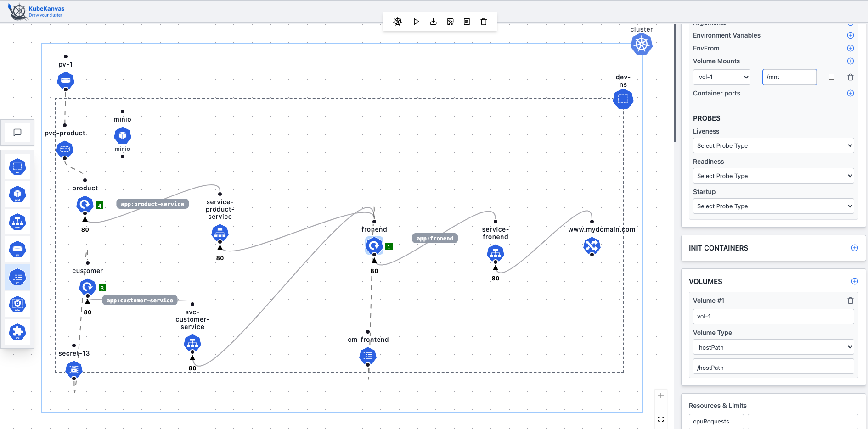The image size is (868, 429).
Task: Delete Volume #1 with its trash icon
Action: pos(850,301)
